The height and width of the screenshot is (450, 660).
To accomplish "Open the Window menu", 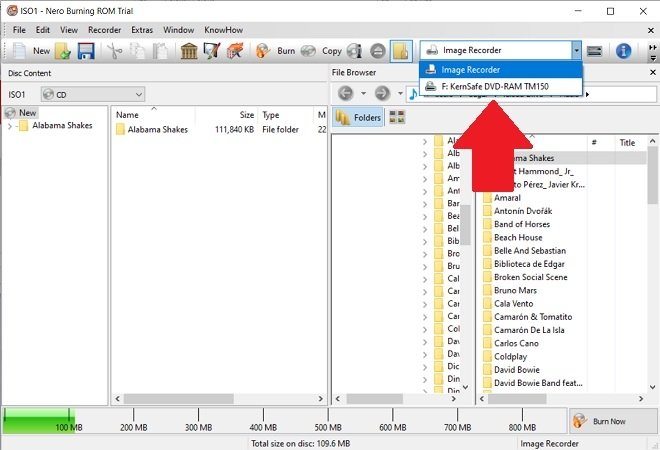I will point(178,30).
